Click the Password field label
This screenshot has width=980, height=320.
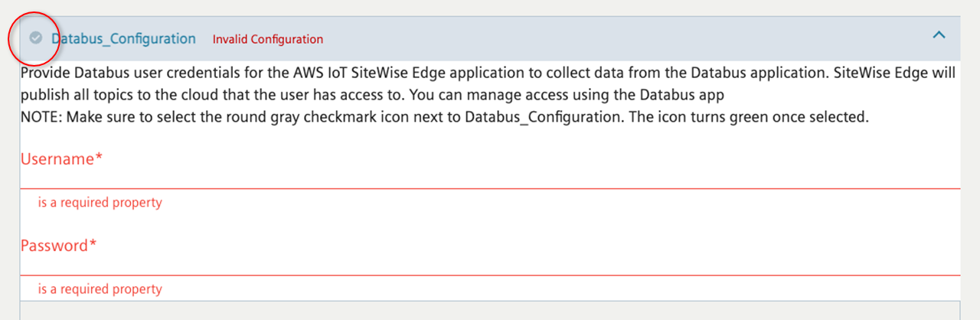(x=54, y=246)
